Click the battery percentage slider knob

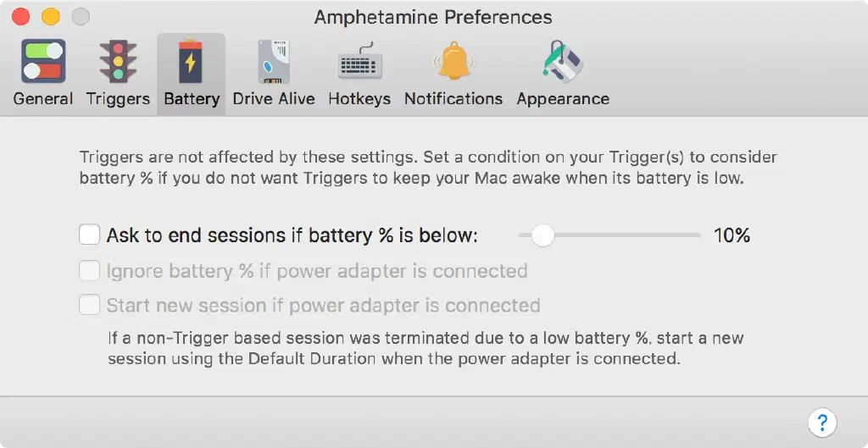[542, 235]
